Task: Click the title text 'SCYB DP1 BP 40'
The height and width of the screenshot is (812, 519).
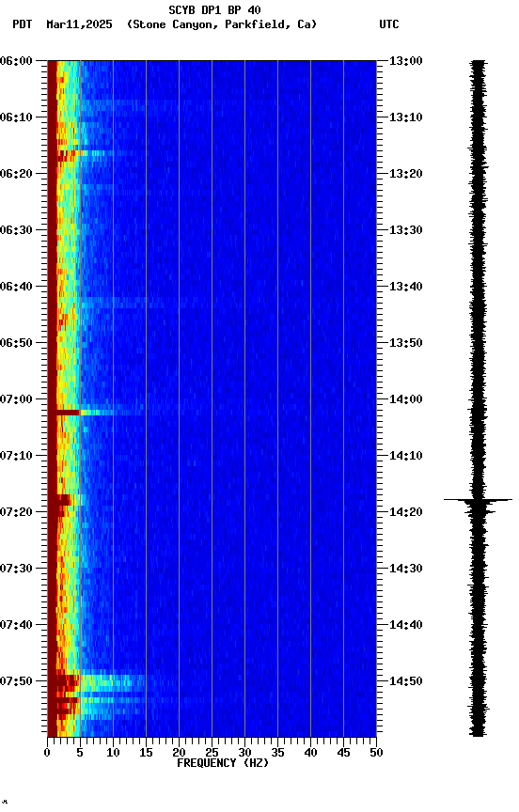Action: [214, 9]
